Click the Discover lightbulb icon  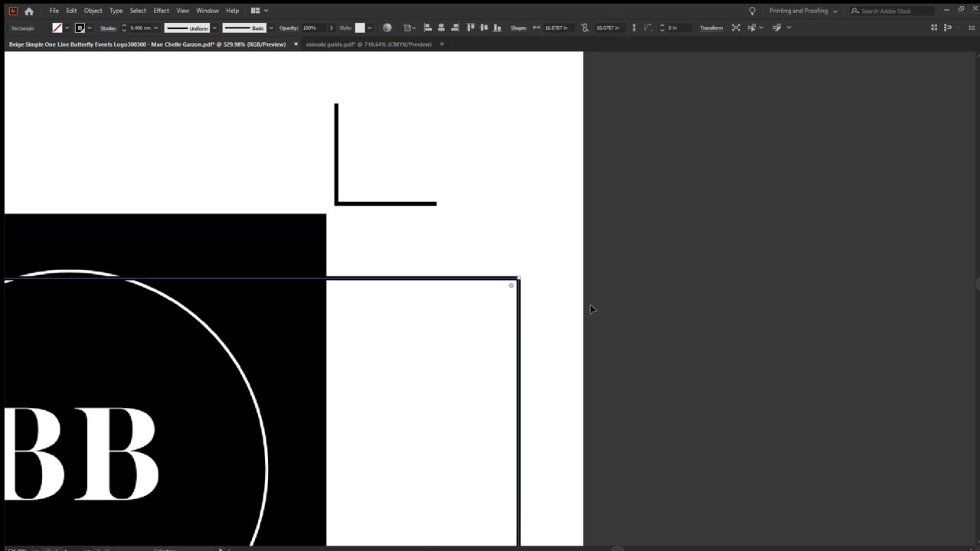(x=752, y=11)
